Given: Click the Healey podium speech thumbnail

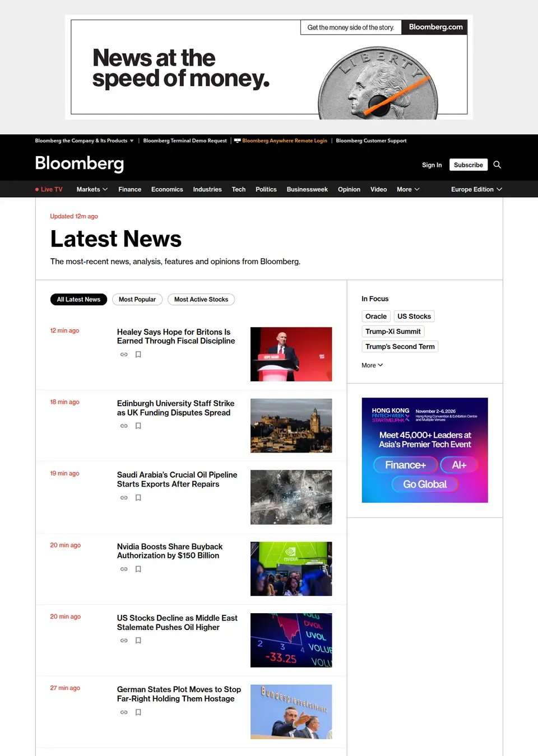Looking at the screenshot, I should point(291,354).
